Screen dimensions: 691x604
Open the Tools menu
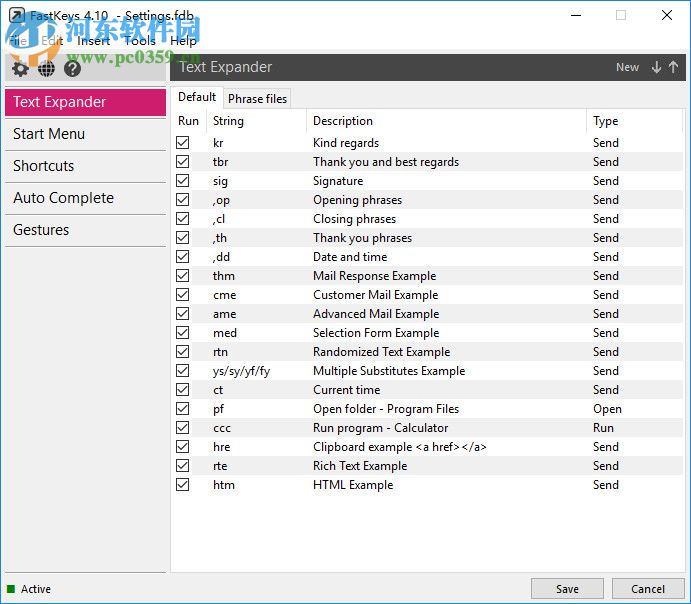coord(140,41)
